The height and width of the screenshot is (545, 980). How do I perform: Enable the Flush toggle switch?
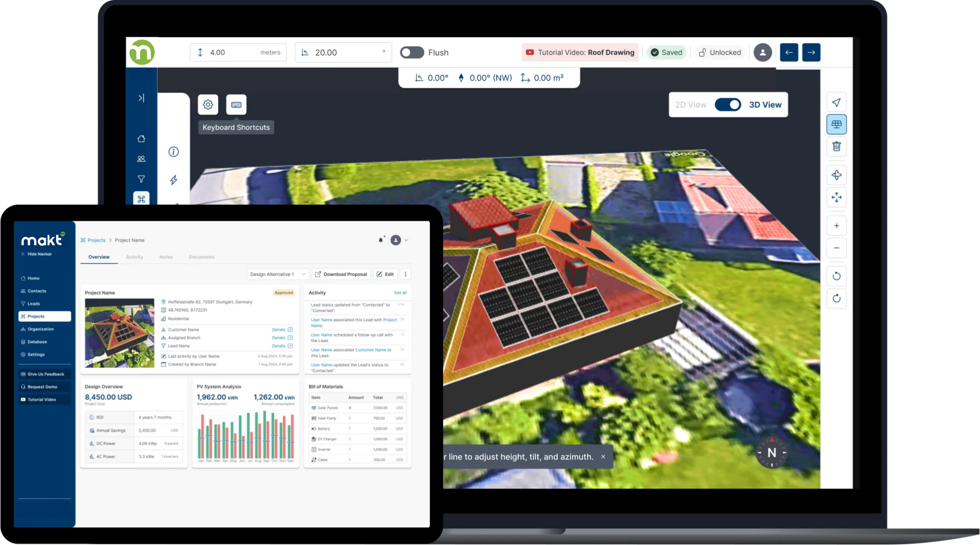(412, 52)
